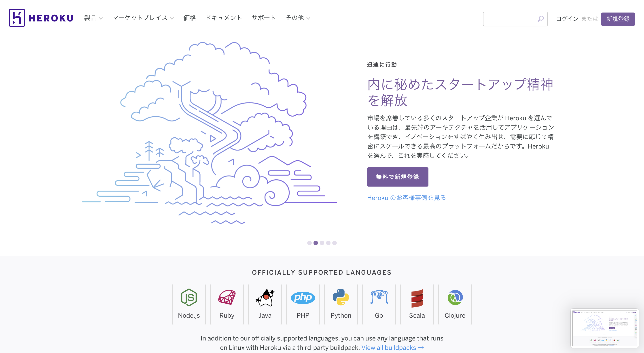Open the 価格 pricing page
The width and height of the screenshot is (644, 353).
pyautogui.click(x=189, y=18)
